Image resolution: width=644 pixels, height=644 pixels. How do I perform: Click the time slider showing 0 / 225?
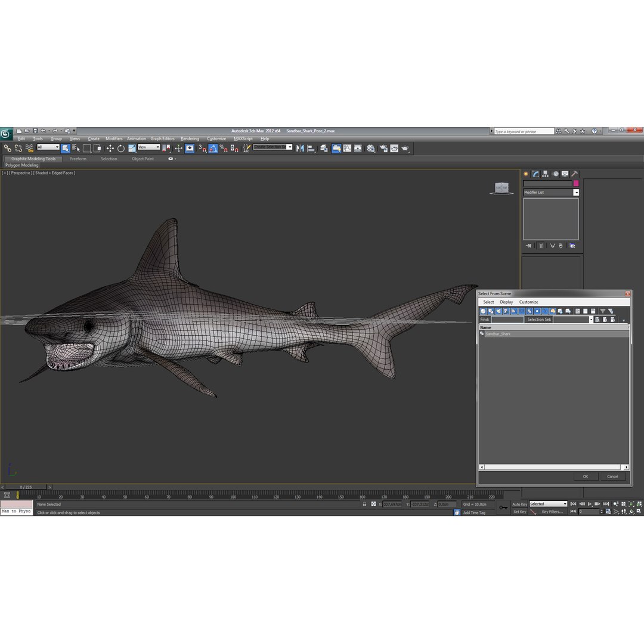[26, 487]
